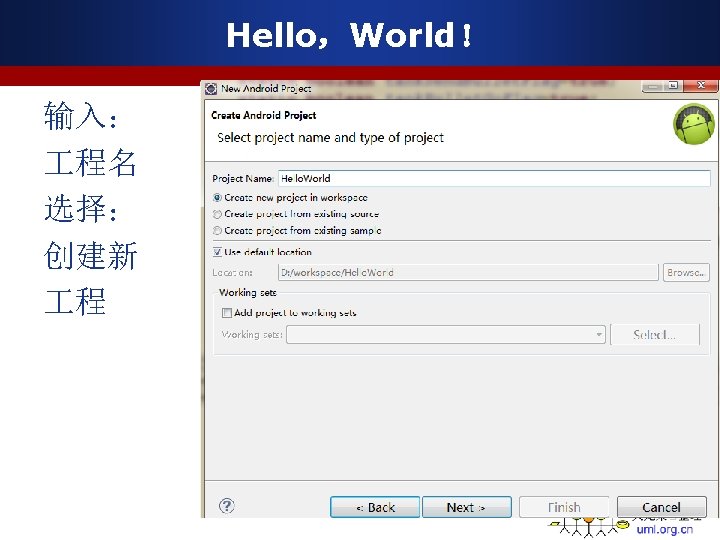Click the Project Name label

(243, 179)
